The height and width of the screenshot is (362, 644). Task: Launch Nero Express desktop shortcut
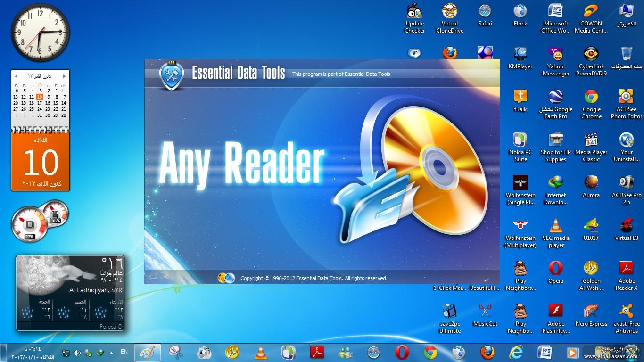591,316
